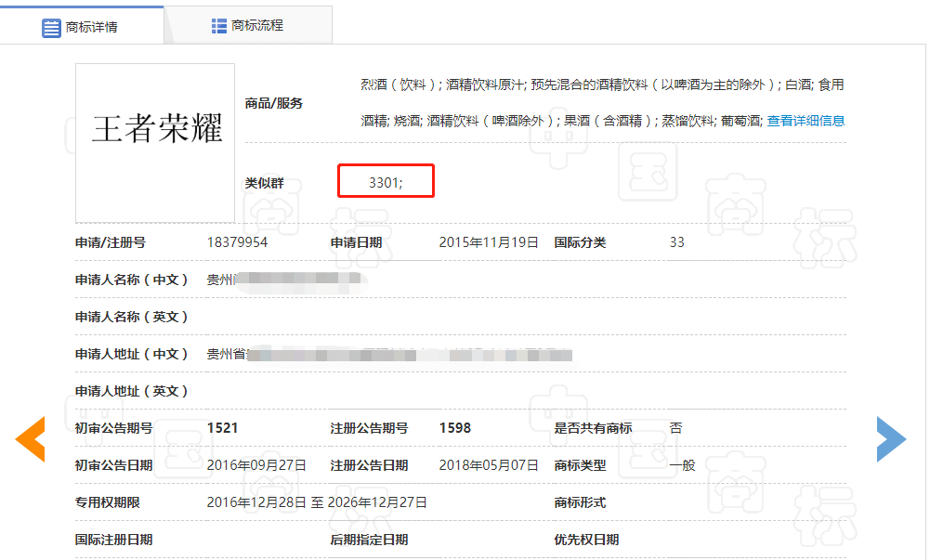The height and width of the screenshot is (560, 930).
Task: Select the similar group value 3301;
Action: click(386, 183)
